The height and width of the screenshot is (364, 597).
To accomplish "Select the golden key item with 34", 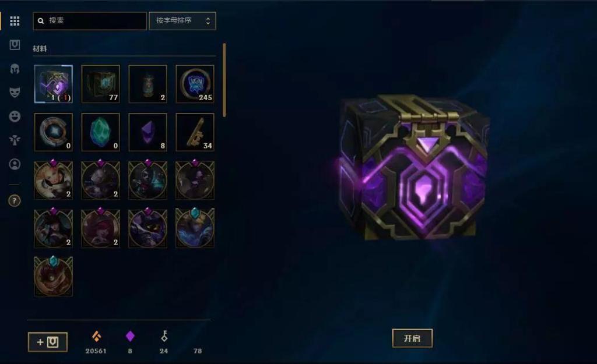I will click(195, 132).
